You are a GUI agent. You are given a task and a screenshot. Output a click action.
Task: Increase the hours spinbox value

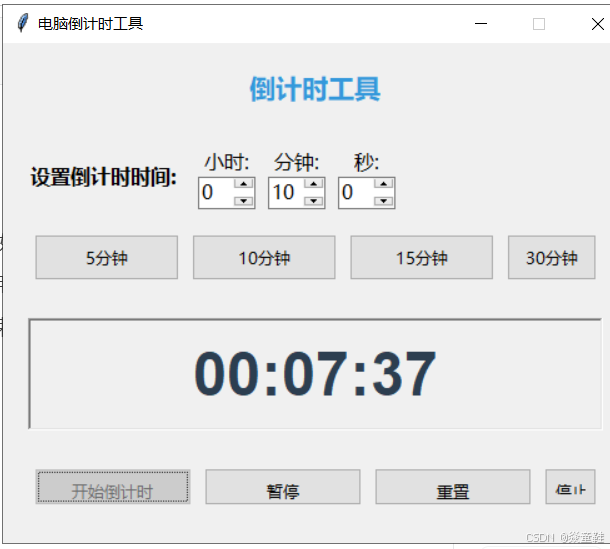pos(244,184)
